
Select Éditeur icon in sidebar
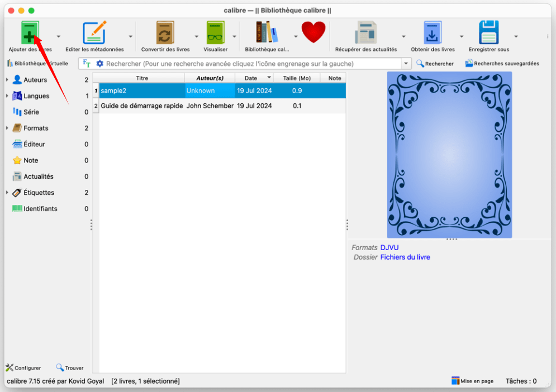(17, 144)
